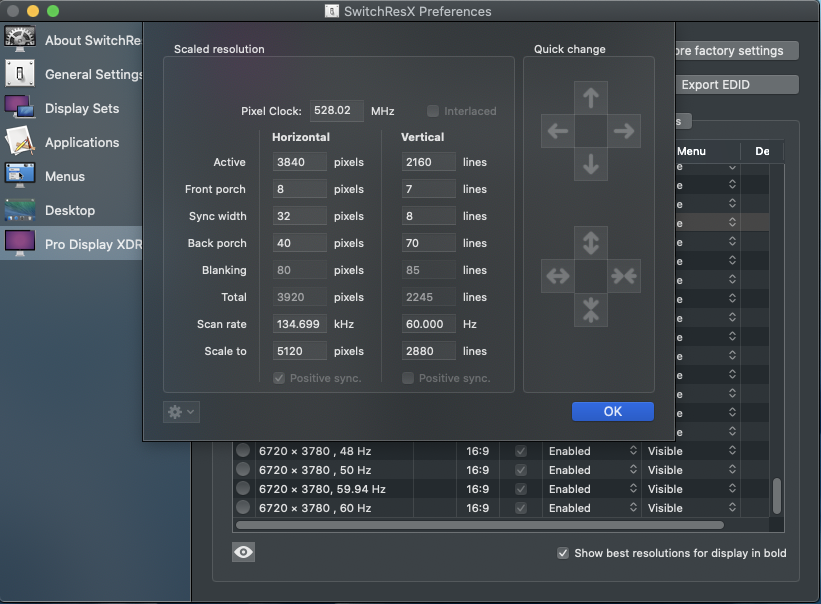Viewport: 821px width, 604px height.
Task: Open Visible dropdown for 50 Hz row
Action: tap(691, 470)
